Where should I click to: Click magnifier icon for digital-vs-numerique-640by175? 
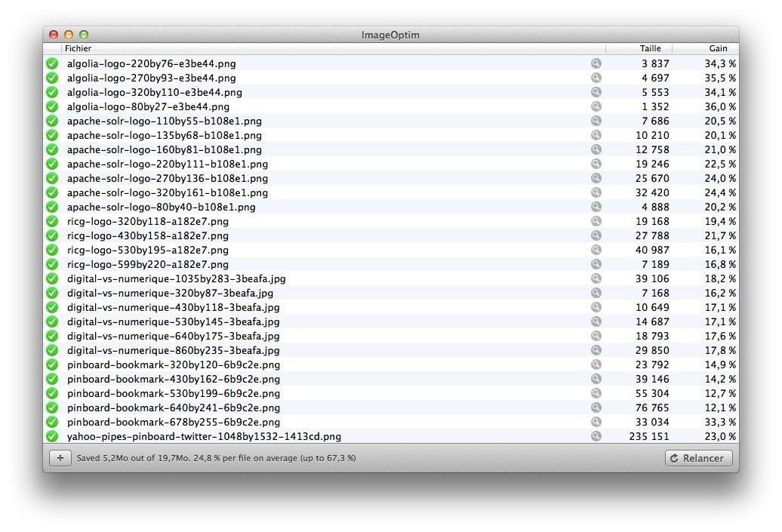[596, 336]
